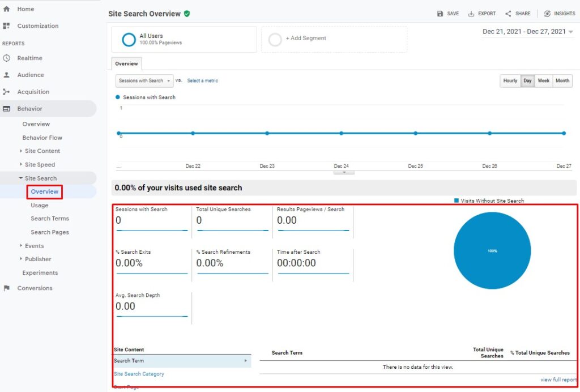Click the Save report icon

pos(439,13)
